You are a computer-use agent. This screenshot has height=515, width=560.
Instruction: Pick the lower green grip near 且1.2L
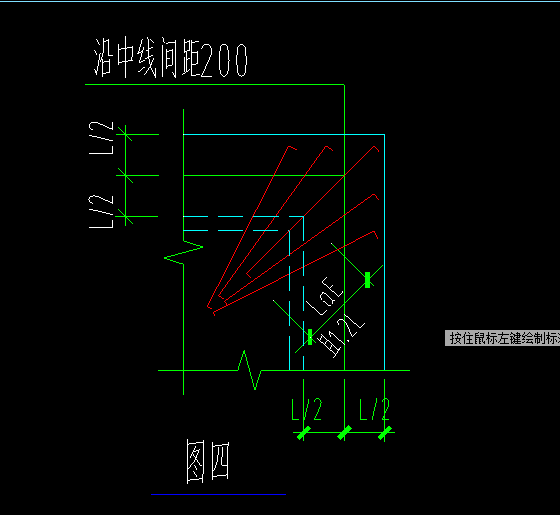click(x=310, y=337)
